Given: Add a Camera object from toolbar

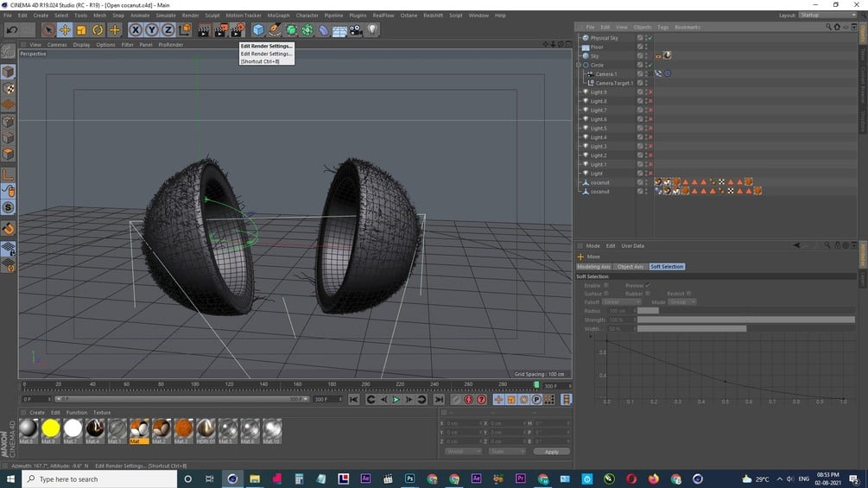Looking at the screenshot, I should 356,30.
